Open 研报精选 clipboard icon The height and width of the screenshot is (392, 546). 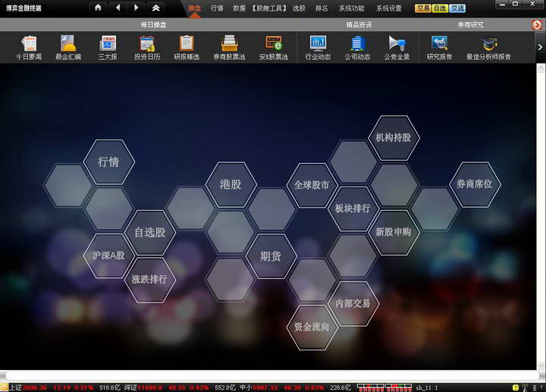(187, 44)
